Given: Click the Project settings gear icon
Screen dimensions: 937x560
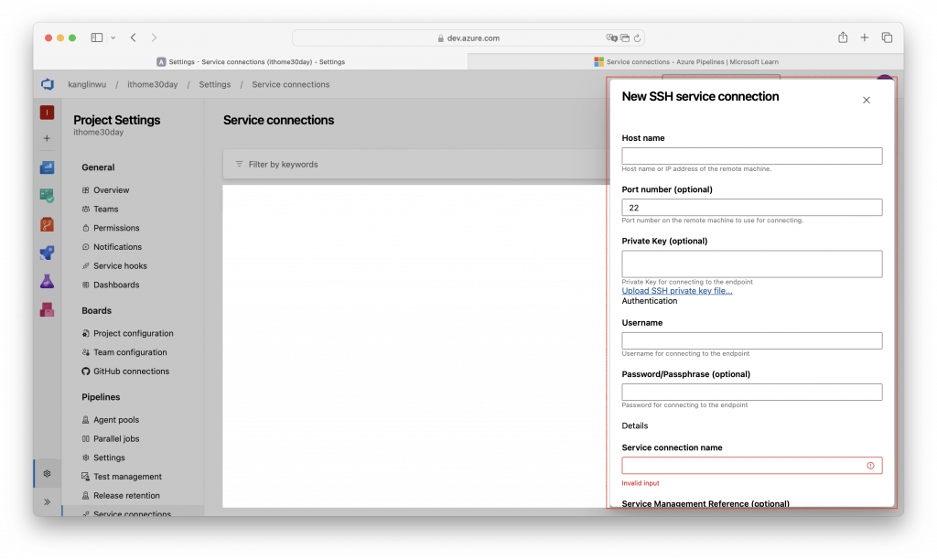Looking at the screenshot, I should pyautogui.click(x=48, y=473).
